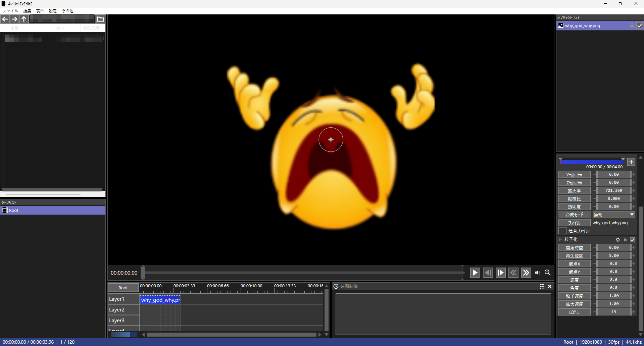Open the folder browse icon
644x346 pixels.
[100, 19]
